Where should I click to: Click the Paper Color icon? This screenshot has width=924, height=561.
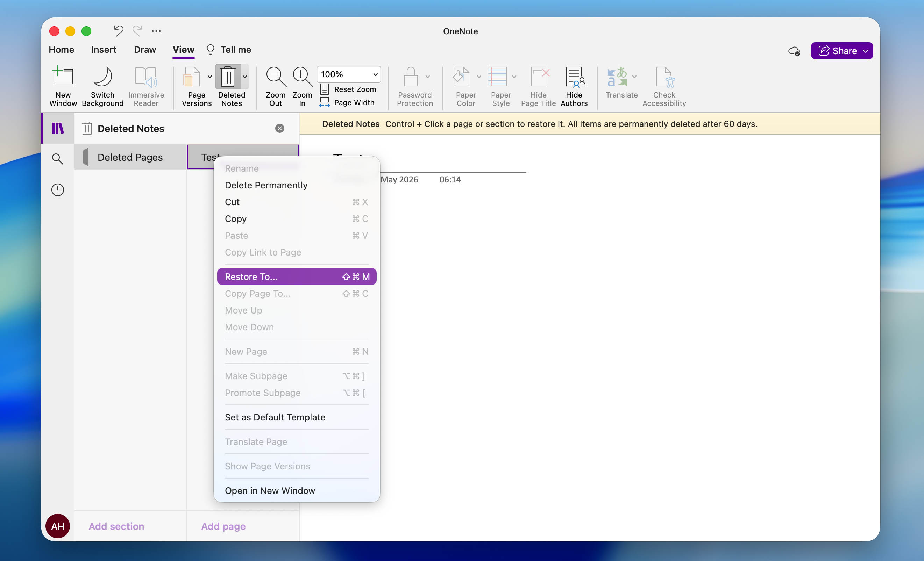(x=461, y=77)
